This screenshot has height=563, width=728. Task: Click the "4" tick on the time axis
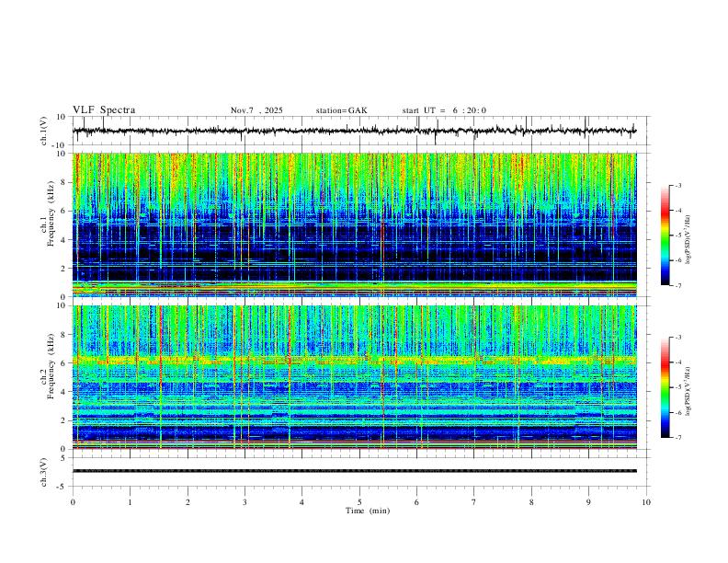coord(301,502)
